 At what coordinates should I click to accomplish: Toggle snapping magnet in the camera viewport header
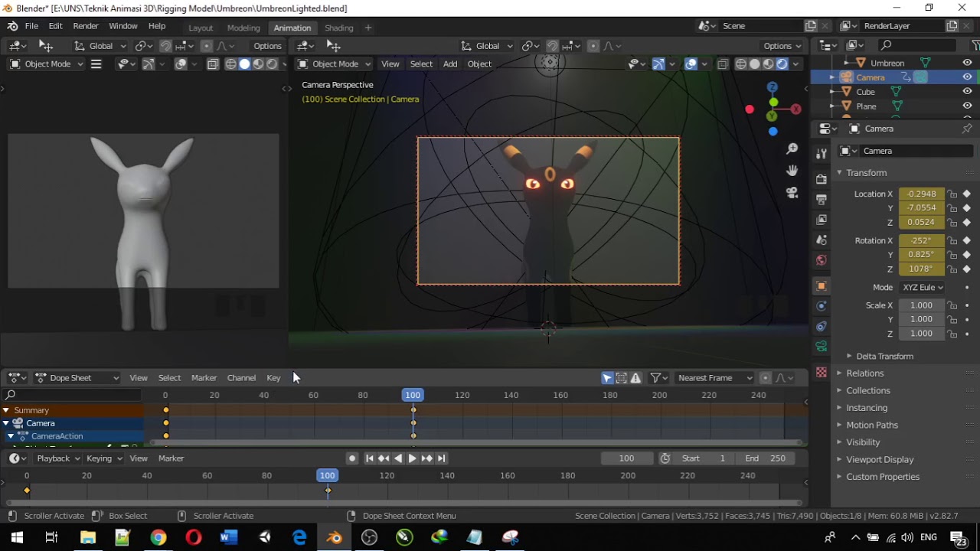tap(552, 46)
